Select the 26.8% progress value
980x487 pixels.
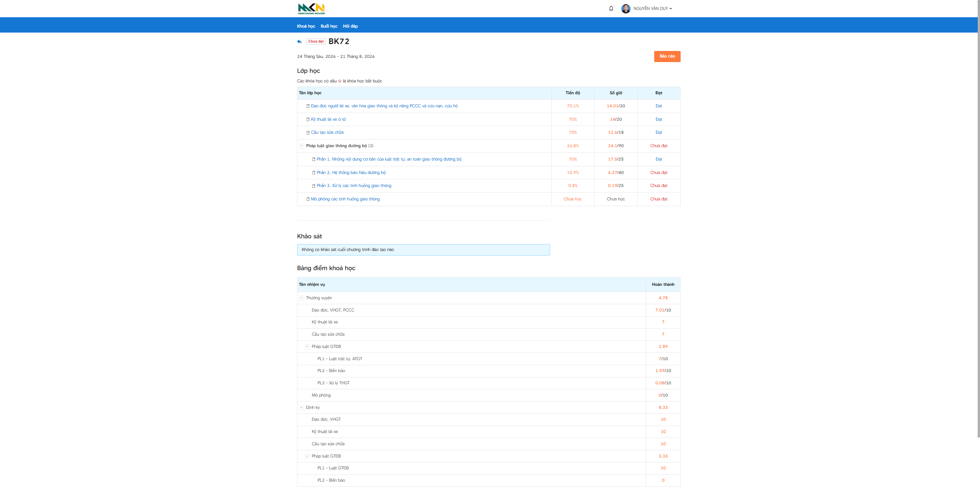573,146
